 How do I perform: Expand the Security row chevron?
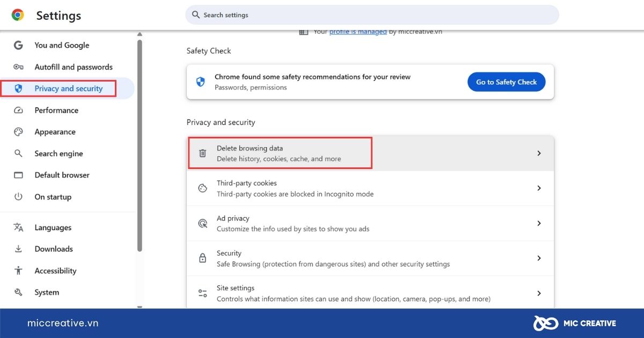539,258
